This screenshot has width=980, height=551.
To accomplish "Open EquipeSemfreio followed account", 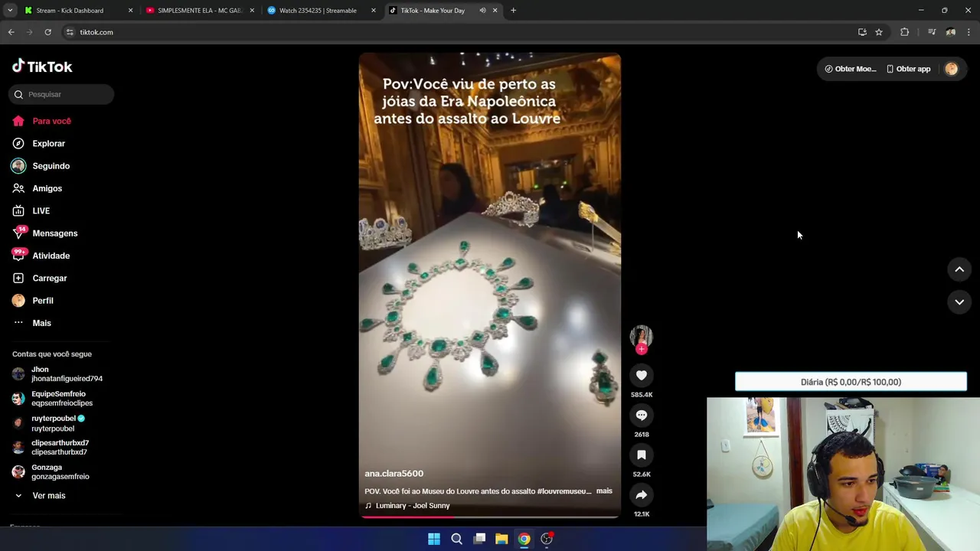I will (x=52, y=399).
